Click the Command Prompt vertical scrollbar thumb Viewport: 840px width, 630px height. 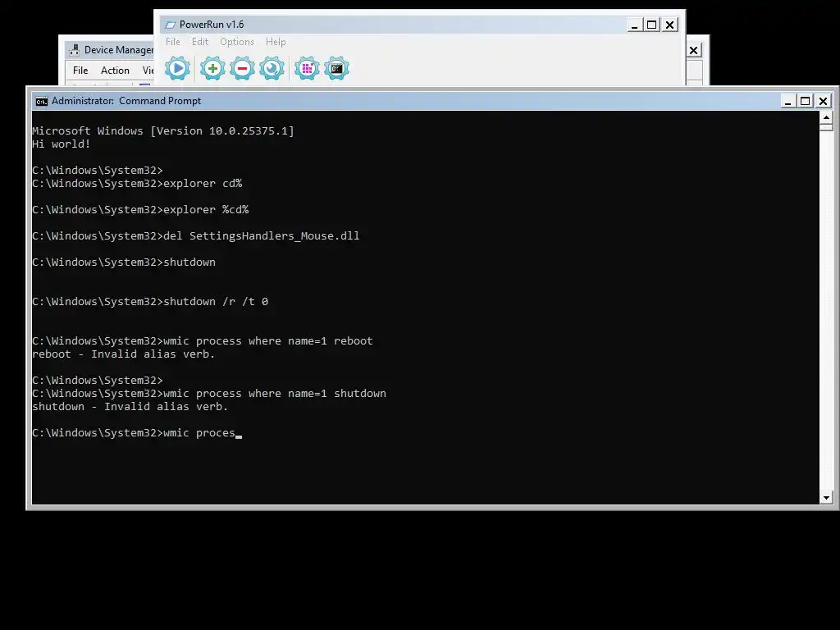(826, 127)
